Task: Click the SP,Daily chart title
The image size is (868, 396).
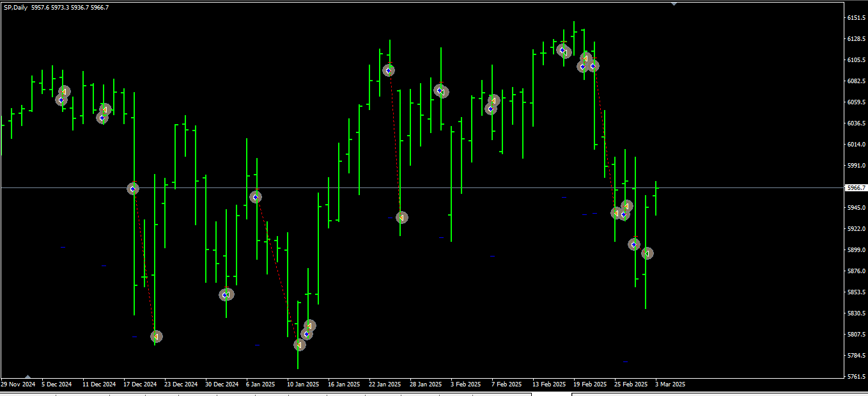Action: 16,8
